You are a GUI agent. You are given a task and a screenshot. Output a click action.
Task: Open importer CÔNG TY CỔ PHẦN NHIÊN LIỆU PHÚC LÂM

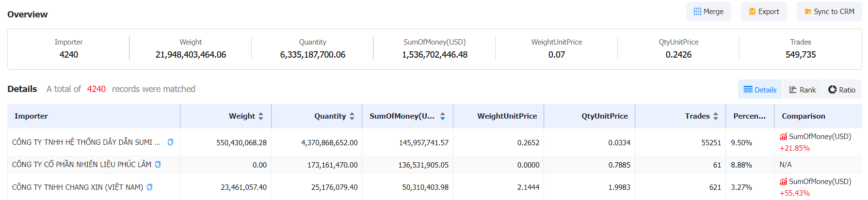[x=81, y=165]
